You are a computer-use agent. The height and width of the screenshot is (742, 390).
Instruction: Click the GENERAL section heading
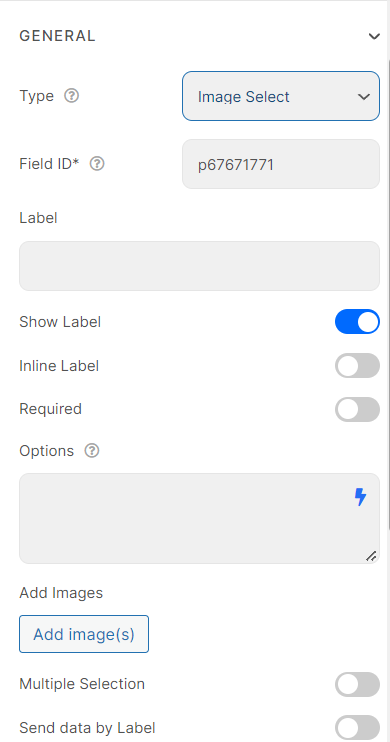pyautogui.click(x=57, y=36)
